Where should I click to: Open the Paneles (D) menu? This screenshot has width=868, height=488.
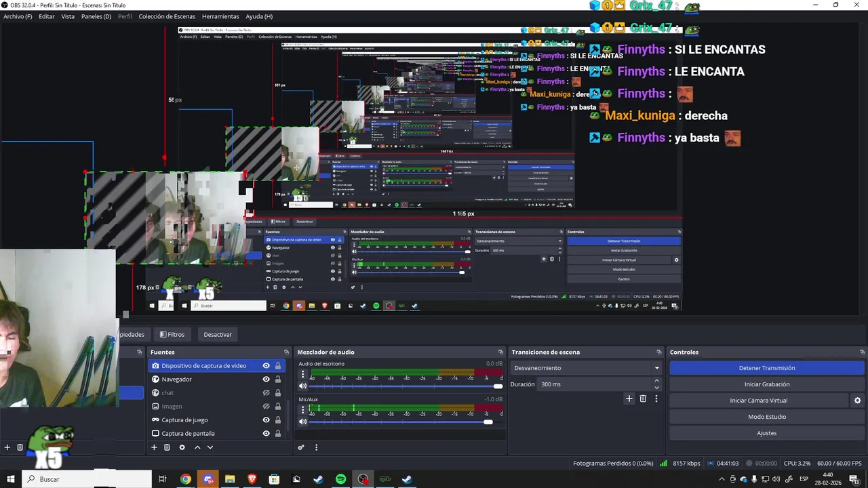96,16
